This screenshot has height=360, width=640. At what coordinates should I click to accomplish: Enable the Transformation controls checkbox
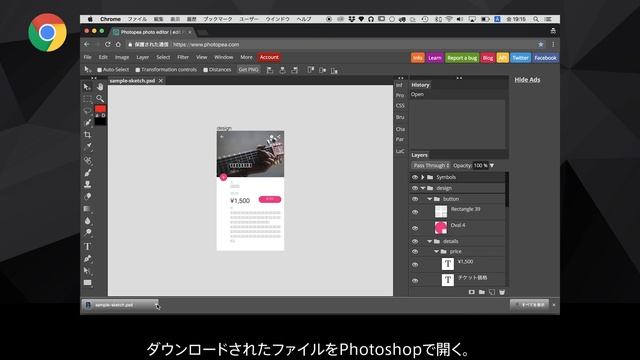coord(138,70)
